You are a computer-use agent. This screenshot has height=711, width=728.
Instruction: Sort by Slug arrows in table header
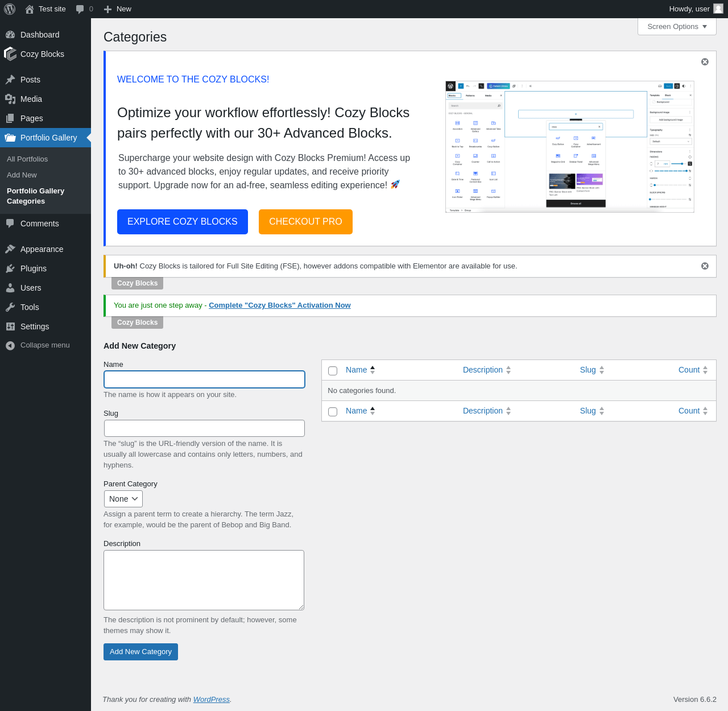click(x=602, y=370)
